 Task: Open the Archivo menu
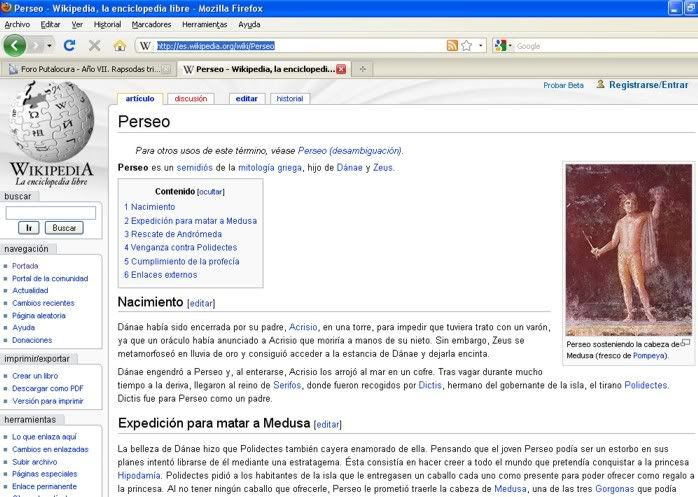tap(17, 24)
